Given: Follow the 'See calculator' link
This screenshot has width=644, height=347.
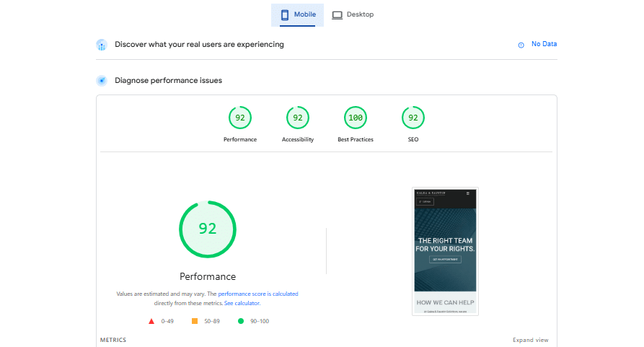Looking at the screenshot, I should [x=242, y=304].
